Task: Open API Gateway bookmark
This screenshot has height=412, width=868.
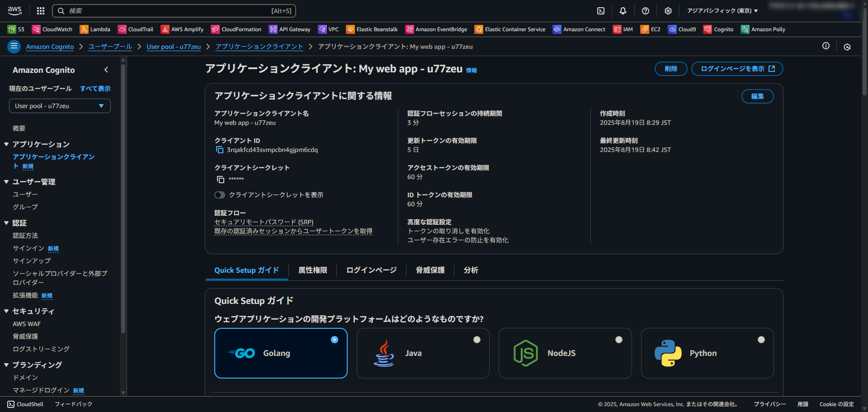Action: (290, 29)
